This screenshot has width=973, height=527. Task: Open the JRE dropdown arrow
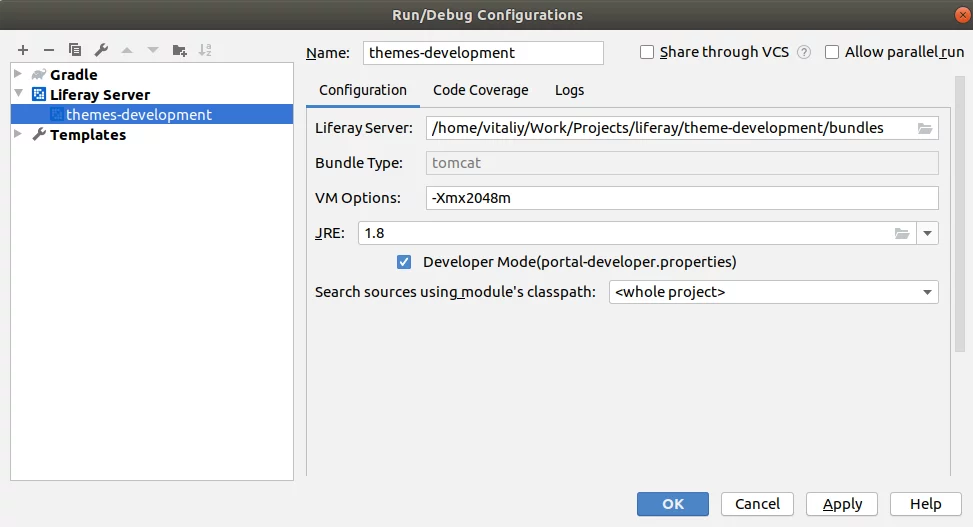pos(927,233)
